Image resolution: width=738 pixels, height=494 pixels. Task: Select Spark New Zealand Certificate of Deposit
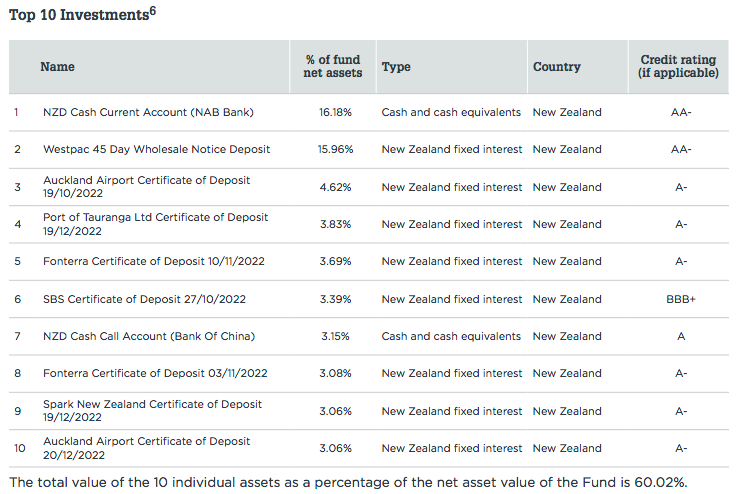tap(152, 411)
